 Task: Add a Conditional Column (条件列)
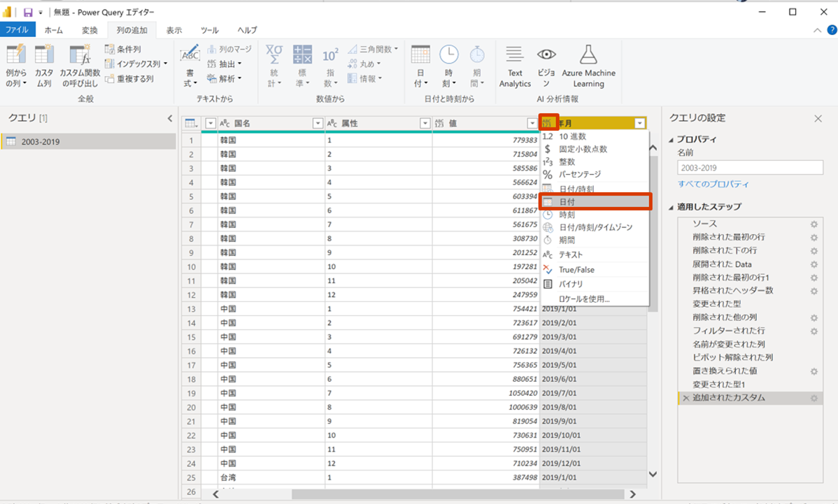[123, 49]
